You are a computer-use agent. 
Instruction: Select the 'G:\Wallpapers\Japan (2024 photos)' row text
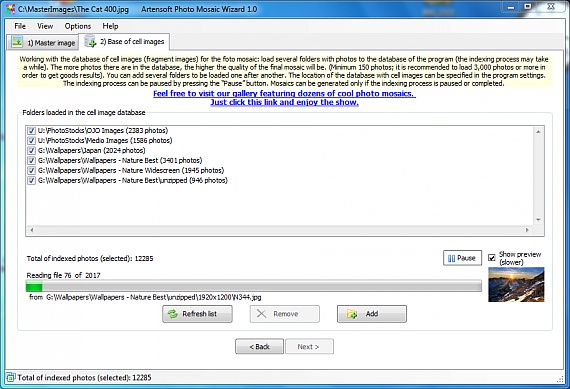[x=92, y=151]
